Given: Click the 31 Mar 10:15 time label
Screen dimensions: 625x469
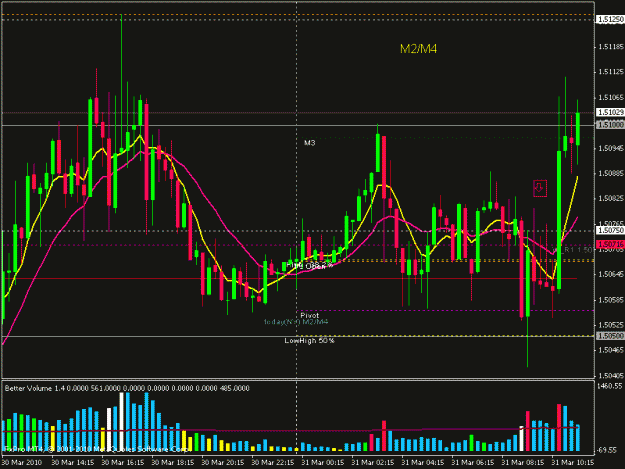Looking at the screenshot, I should (x=573, y=463).
